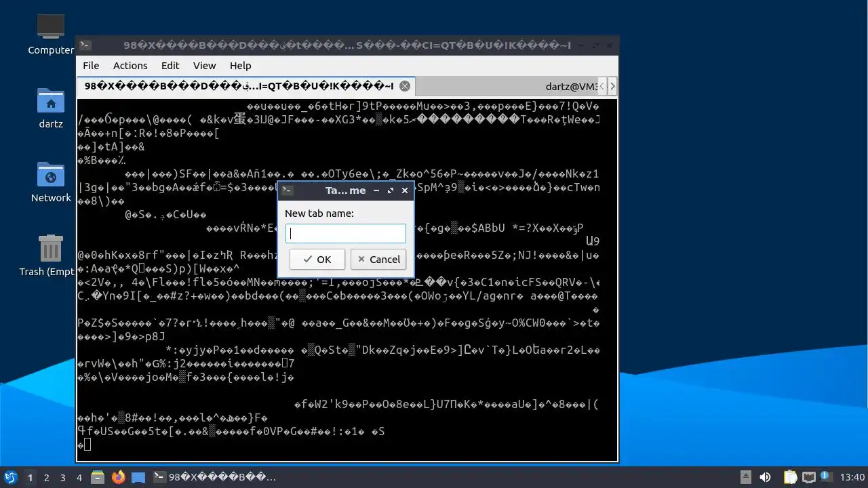Open the Actions menu

click(130, 66)
